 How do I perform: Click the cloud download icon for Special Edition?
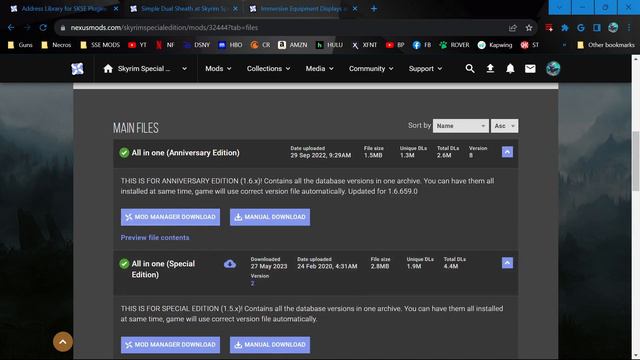(230, 264)
